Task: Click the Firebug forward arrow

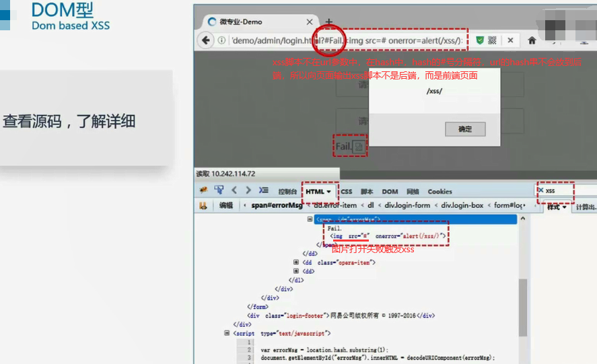Action: [248, 190]
